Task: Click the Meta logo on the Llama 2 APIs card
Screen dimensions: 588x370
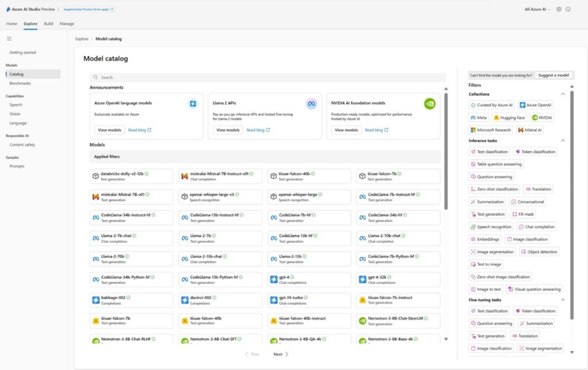Action: point(311,103)
